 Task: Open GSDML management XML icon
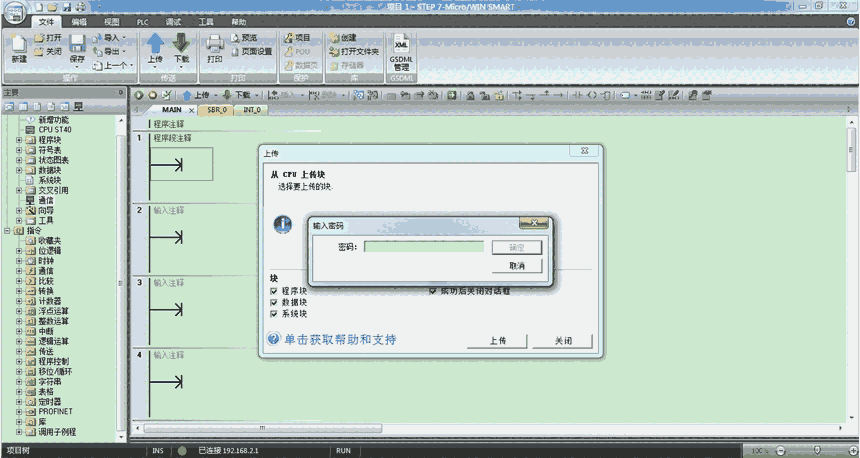[x=401, y=45]
